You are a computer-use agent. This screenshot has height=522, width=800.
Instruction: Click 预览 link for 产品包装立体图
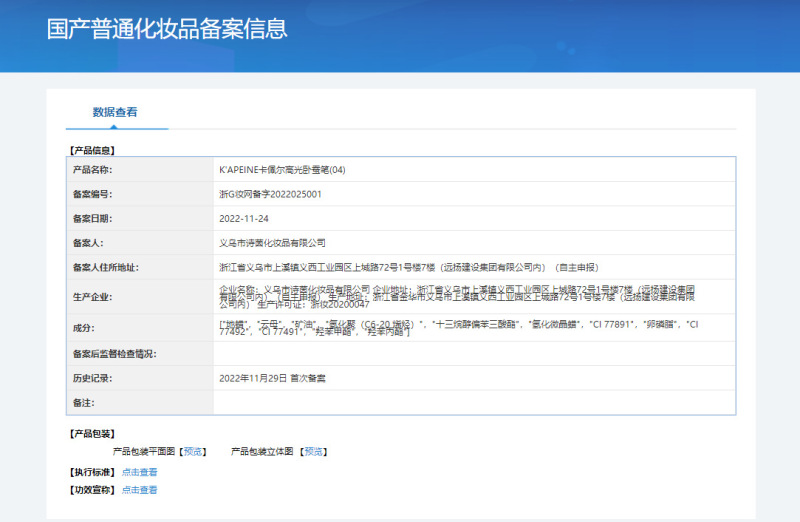313,452
